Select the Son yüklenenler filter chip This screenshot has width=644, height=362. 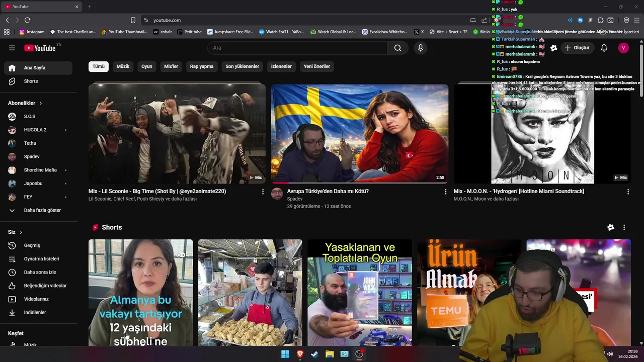coord(242,66)
